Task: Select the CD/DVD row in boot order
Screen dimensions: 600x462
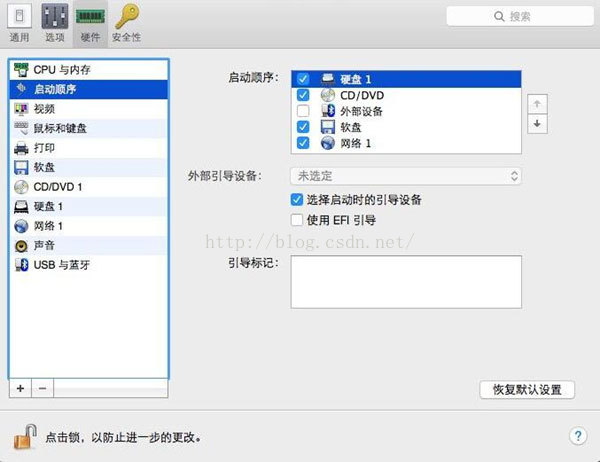Action: click(x=406, y=95)
